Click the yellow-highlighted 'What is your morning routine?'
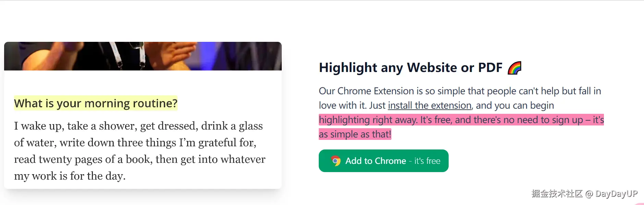Viewport: 644px width, 205px height. coord(96,103)
